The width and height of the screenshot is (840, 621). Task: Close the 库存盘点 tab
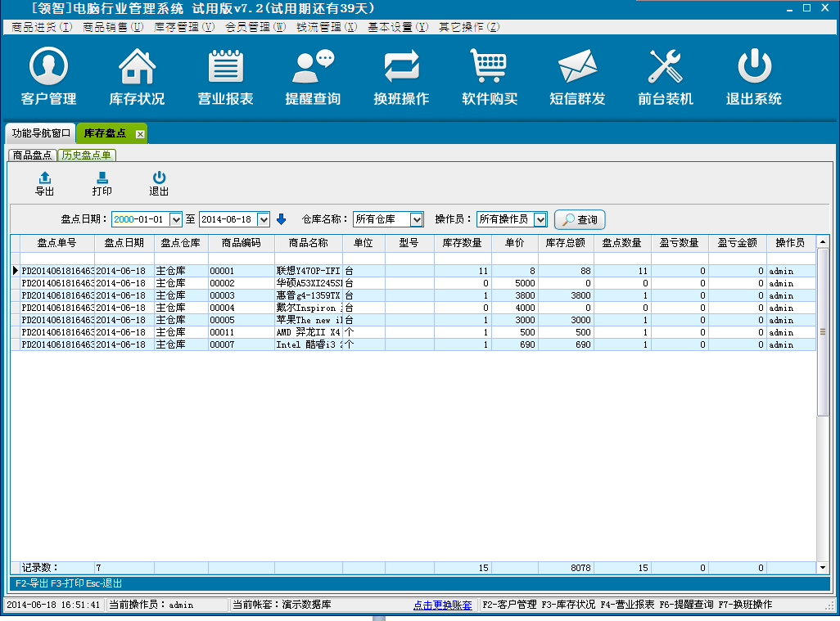tap(140, 133)
